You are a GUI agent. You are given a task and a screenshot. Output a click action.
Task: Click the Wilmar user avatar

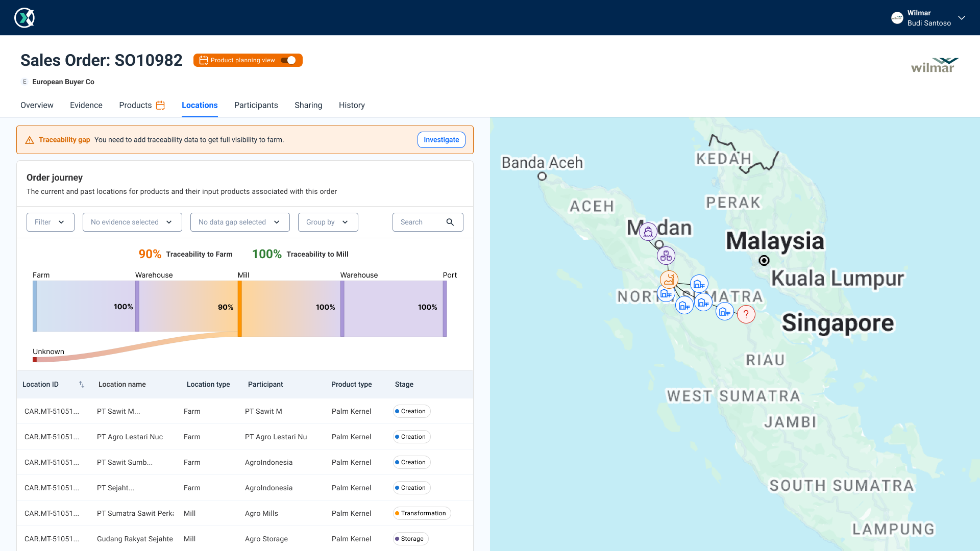[897, 18]
